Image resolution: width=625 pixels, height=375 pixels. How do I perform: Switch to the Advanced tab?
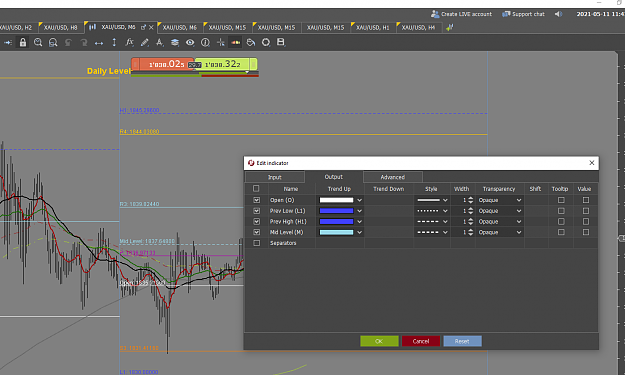393,177
